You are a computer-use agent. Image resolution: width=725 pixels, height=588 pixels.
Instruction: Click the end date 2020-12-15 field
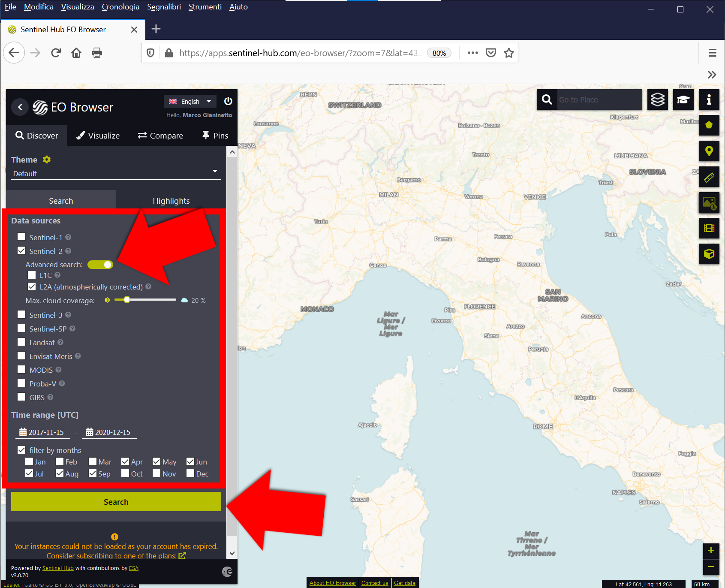[109, 432]
